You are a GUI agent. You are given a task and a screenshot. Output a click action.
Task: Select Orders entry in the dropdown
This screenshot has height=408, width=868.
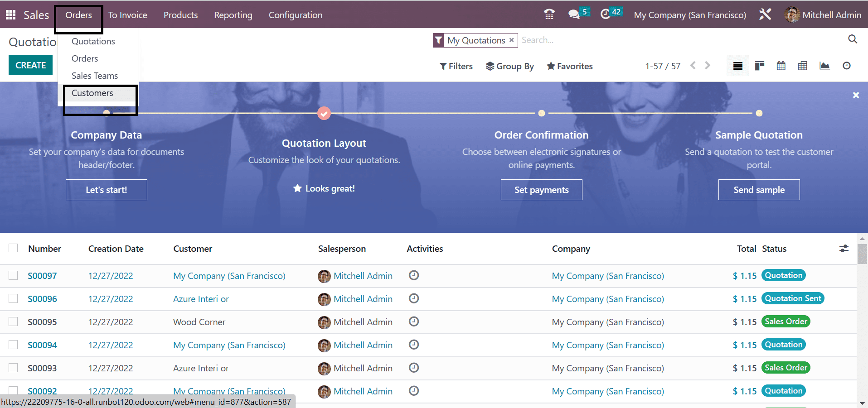85,58
